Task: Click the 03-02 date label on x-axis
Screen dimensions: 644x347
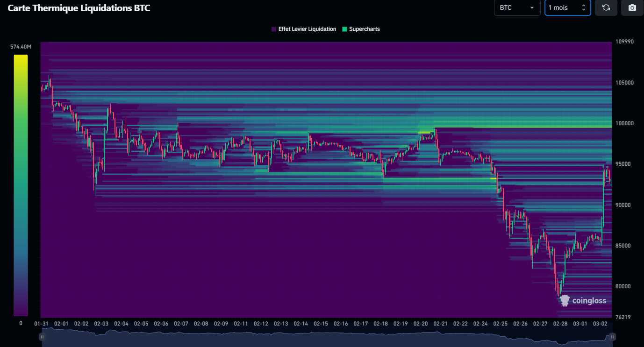Action: [x=600, y=324]
